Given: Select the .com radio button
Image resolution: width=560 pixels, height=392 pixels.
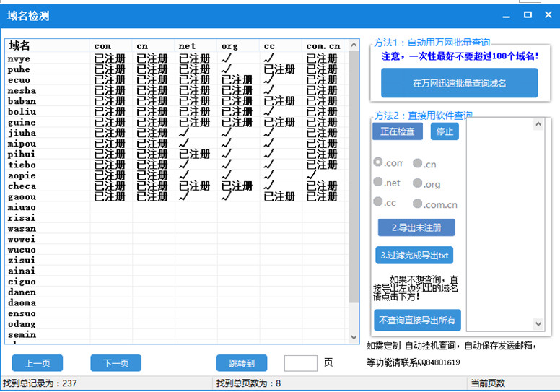Looking at the screenshot, I should pyautogui.click(x=378, y=163).
